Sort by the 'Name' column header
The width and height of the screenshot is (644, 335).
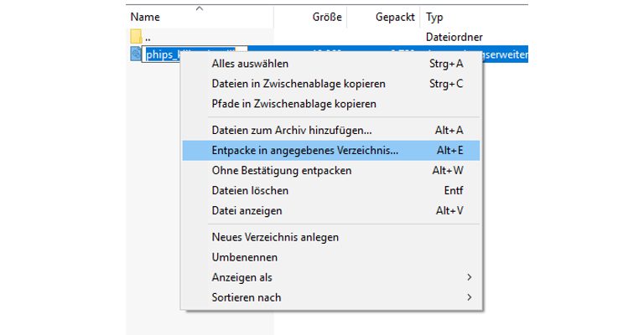coord(145,17)
